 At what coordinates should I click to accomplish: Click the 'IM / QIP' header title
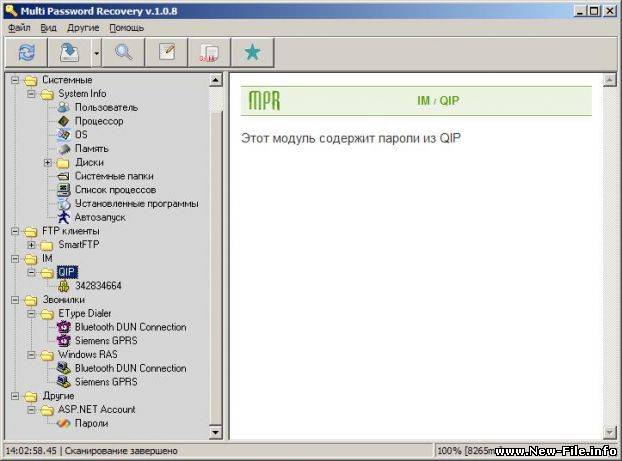[x=438, y=101]
